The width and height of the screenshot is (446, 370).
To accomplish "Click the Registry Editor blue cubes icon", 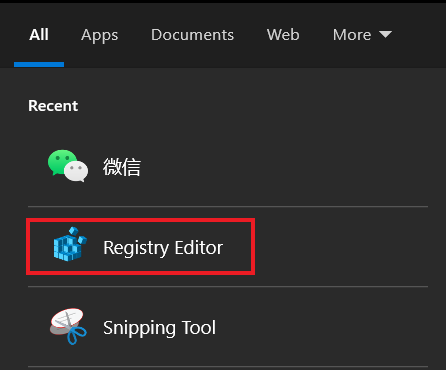I will coord(70,244).
